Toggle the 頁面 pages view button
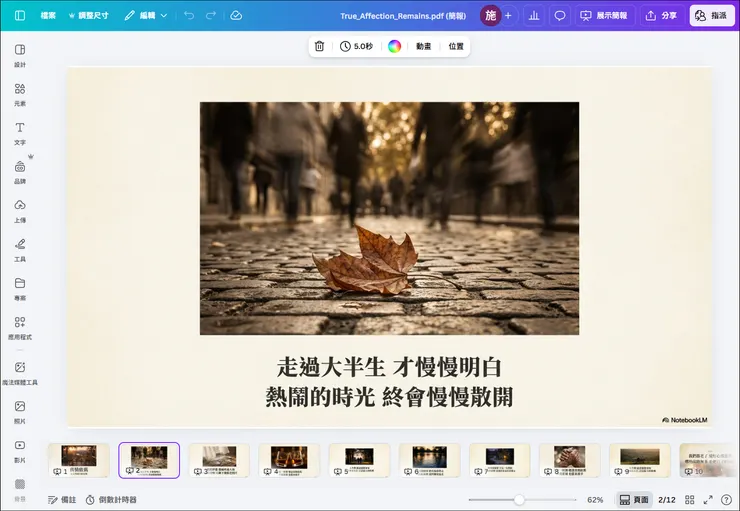The height and width of the screenshot is (511, 740). 634,500
